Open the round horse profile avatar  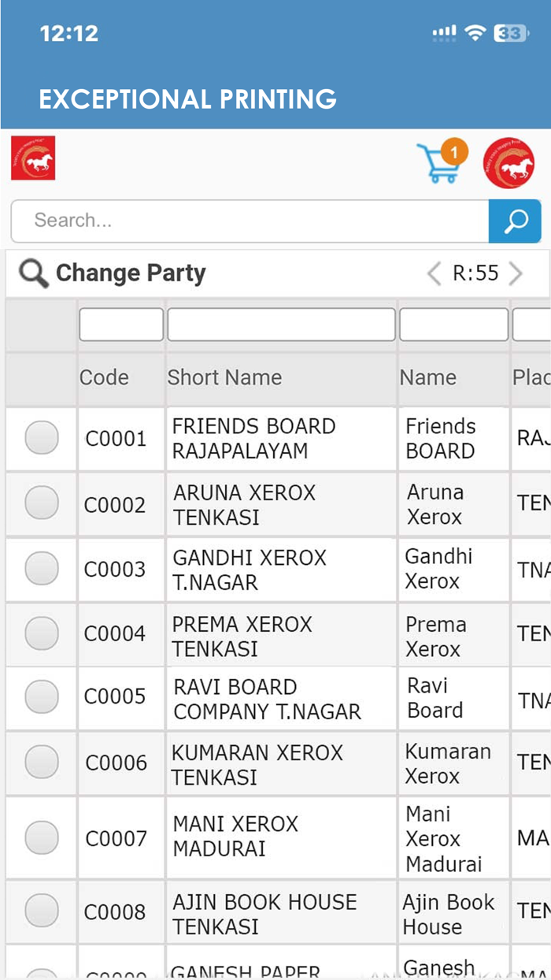[508, 163]
